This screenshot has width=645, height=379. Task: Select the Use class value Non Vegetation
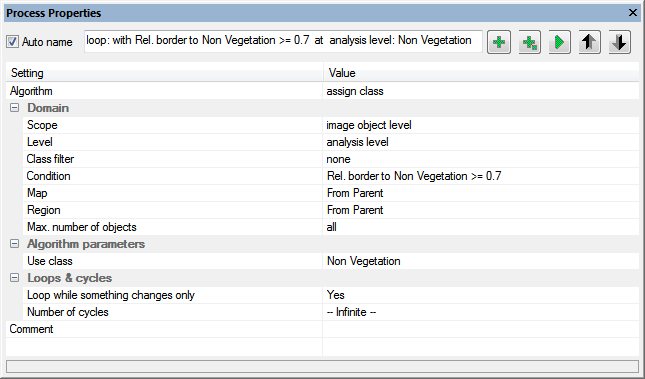(x=480, y=261)
